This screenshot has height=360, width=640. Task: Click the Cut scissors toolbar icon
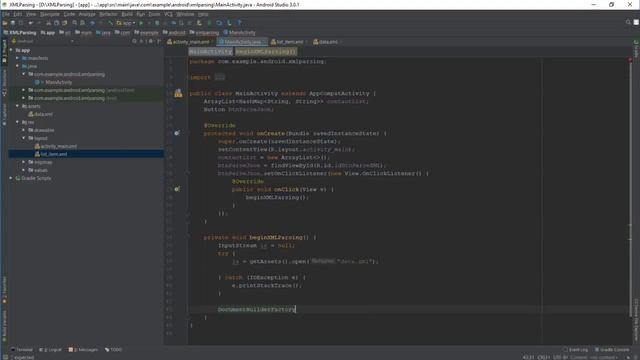click(x=49, y=23)
